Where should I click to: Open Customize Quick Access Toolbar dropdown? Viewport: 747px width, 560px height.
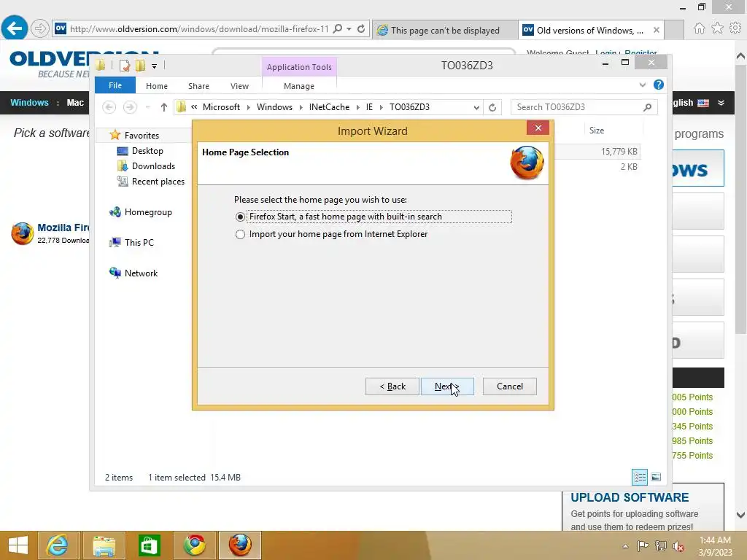coord(155,66)
